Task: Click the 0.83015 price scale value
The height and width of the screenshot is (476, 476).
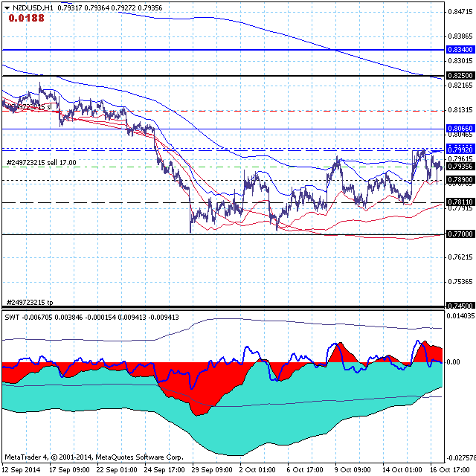Action: tap(460, 61)
